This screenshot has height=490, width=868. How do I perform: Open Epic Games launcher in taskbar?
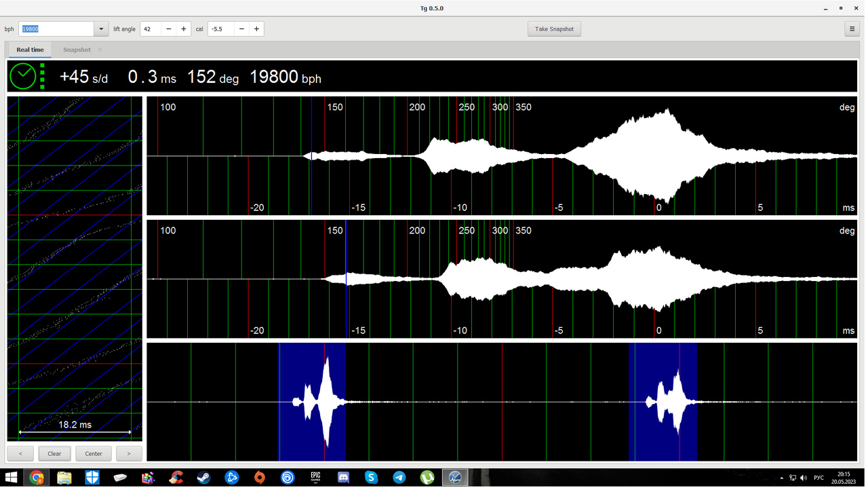(315, 478)
